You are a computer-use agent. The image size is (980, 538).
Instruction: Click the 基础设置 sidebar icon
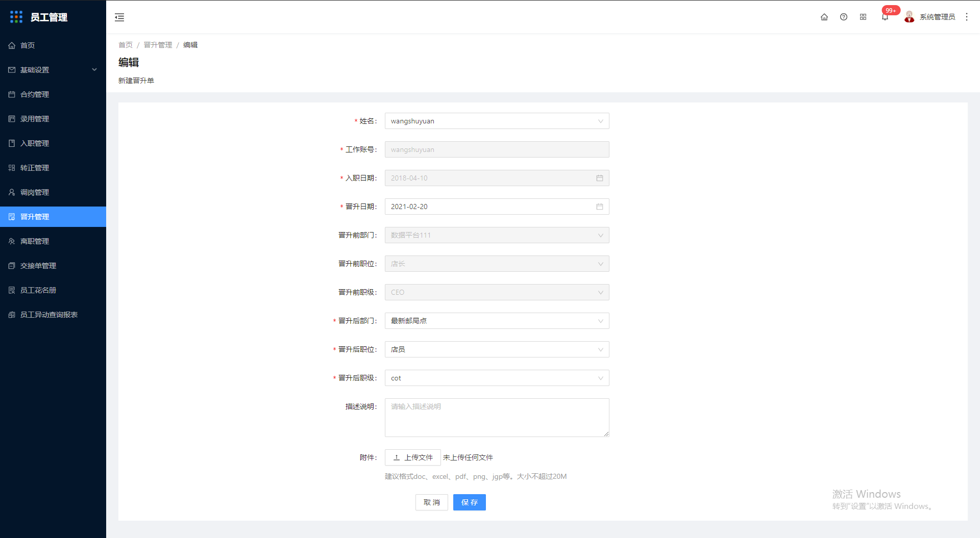[x=12, y=70]
